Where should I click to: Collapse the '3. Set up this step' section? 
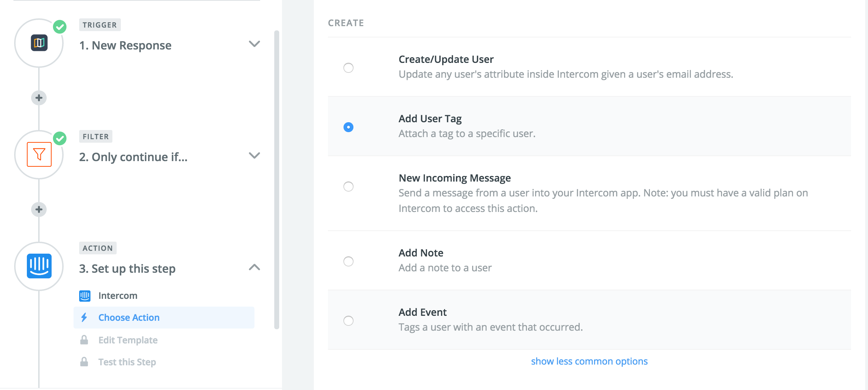(254, 267)
